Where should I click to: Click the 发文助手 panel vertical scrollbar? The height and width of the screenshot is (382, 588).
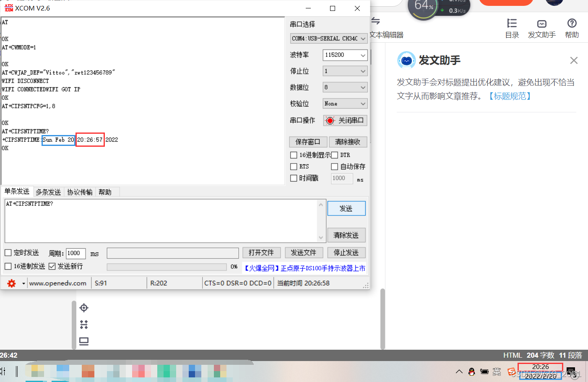[382, 319]
